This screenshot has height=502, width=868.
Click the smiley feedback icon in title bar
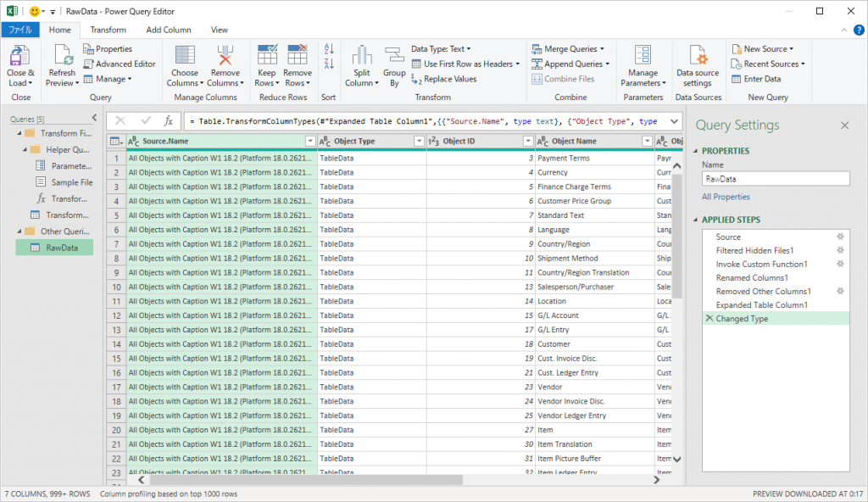click(x=34, y=11)
